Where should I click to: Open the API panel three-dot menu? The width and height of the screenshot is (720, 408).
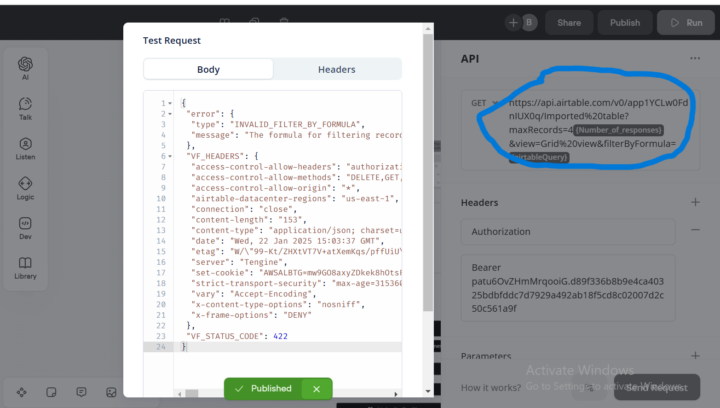coord(695,59)
